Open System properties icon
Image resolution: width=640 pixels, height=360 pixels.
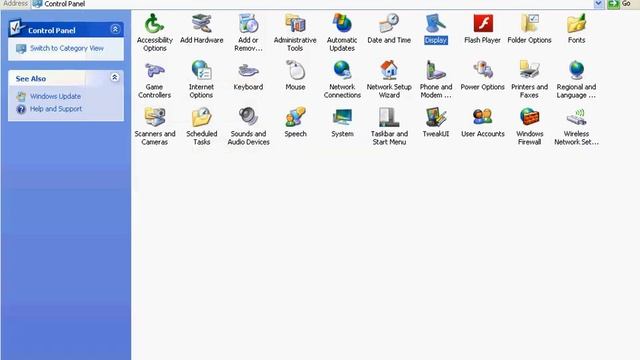[x=342, y=117]
